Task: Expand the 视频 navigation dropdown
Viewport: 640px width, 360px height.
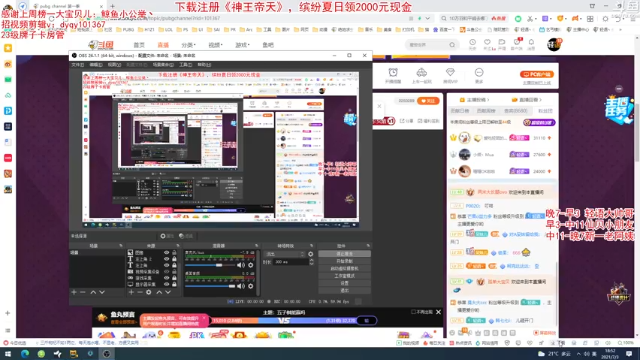Action: [x=215, y=45]
